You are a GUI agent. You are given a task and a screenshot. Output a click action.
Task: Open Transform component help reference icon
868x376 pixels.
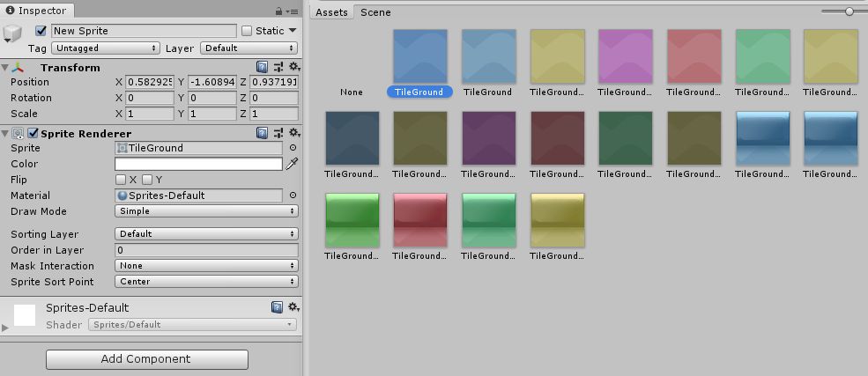pos(262,68)
